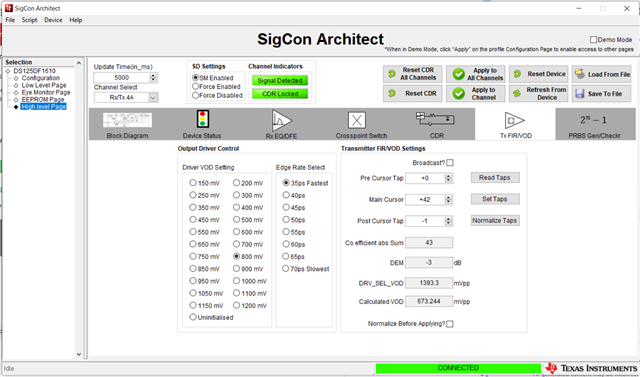
Task: Click the Reset CDR button
Action: pyautogui.click(x=412, y=93)
